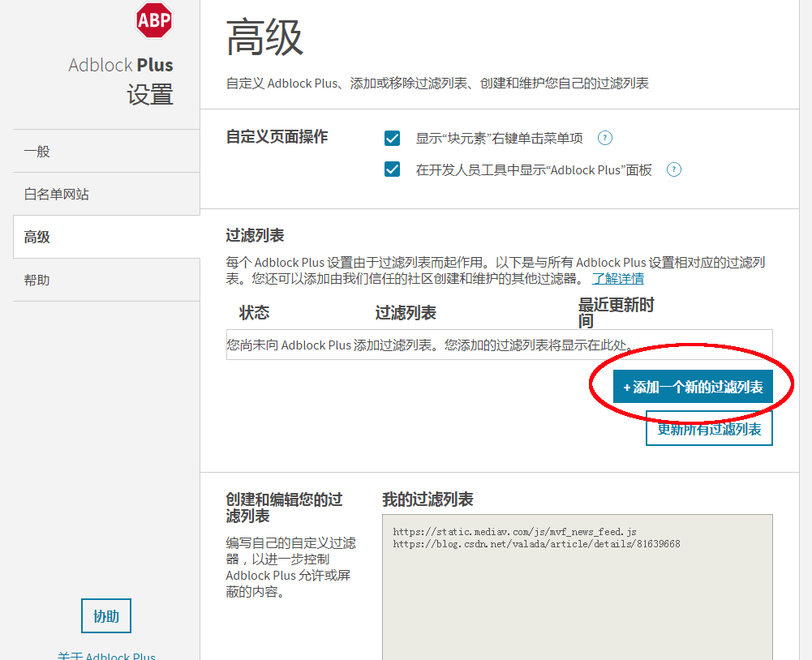The width and height of the screenshot is (812, 660).
Task: Click the 最近更新时间 column header
Action: tap(617, 313)
